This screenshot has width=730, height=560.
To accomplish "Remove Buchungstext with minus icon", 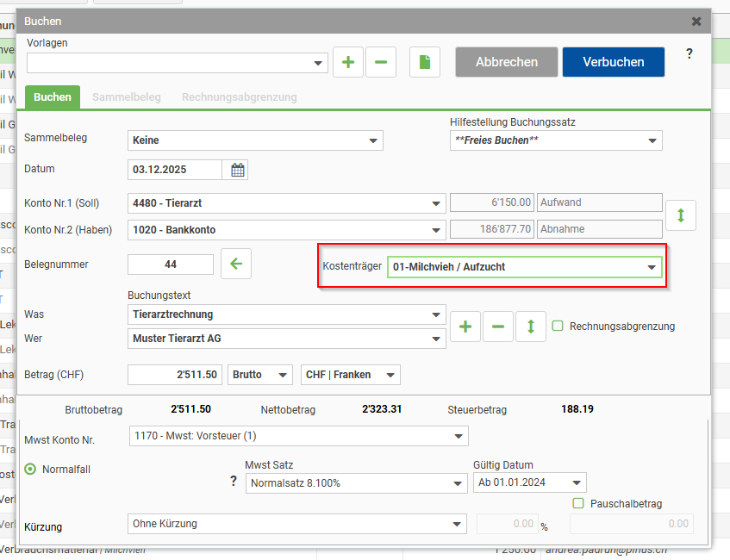I will pyautogui.click(x=498, y=327).
